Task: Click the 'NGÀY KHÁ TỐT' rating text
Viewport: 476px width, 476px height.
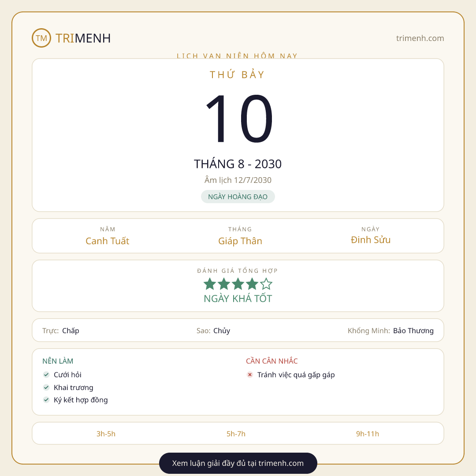Action: click(x=238, y=299)
